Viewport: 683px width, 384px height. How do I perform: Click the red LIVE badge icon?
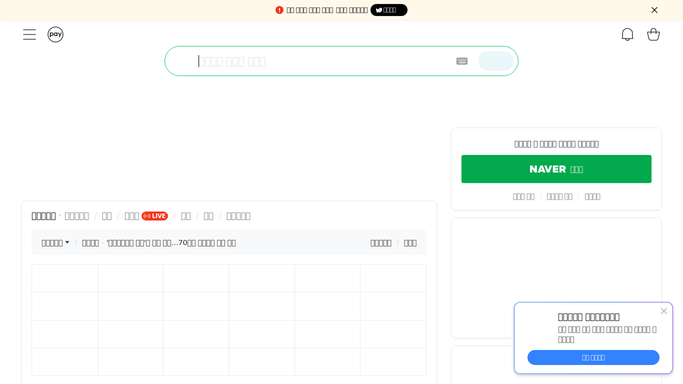pyautogui.click(x=155, y=216)
